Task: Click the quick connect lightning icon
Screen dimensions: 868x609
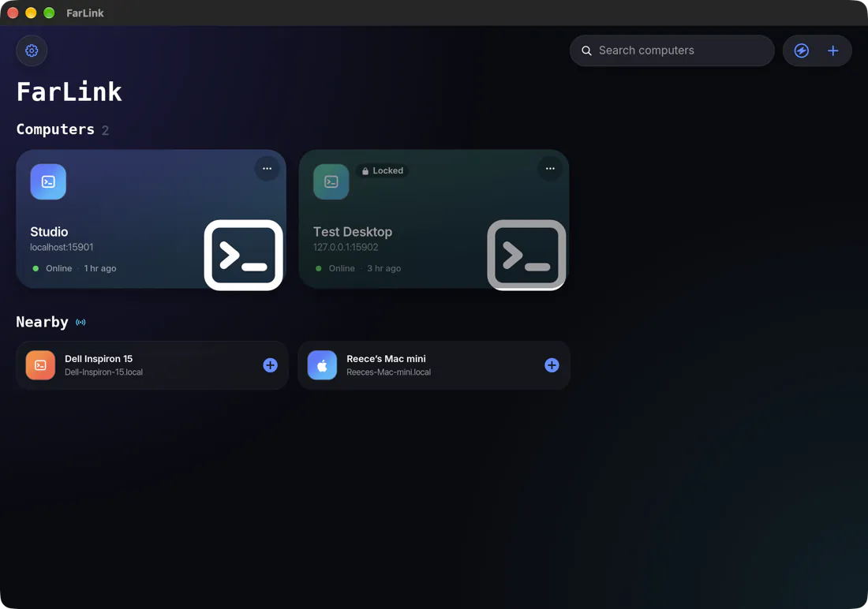Action: tap(801, 51)
